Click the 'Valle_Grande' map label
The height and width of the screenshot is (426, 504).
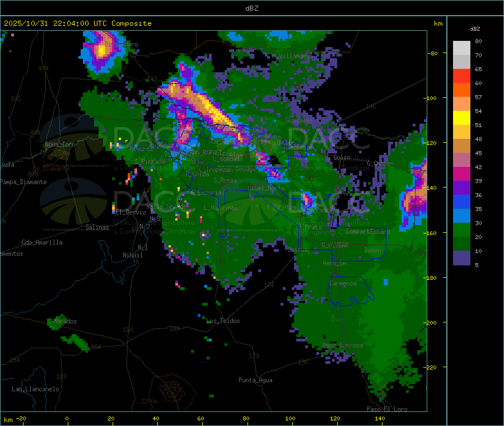[166, 207]
